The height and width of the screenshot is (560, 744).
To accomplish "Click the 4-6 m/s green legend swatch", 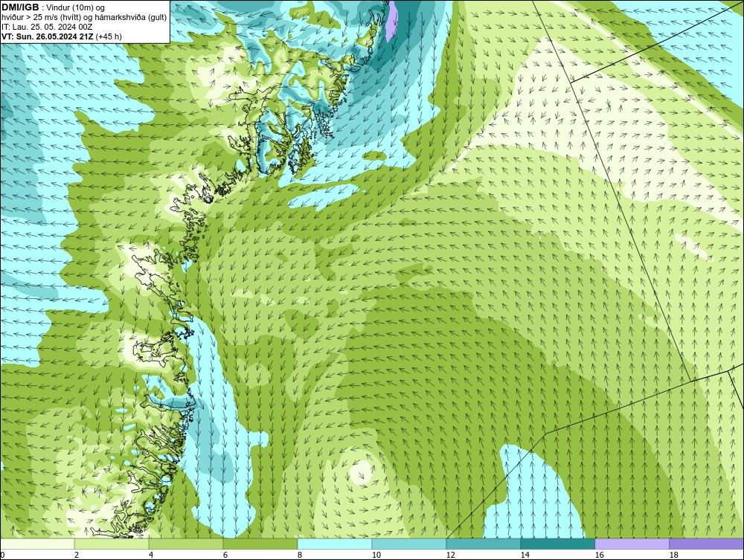I will [x=186, y=544].
